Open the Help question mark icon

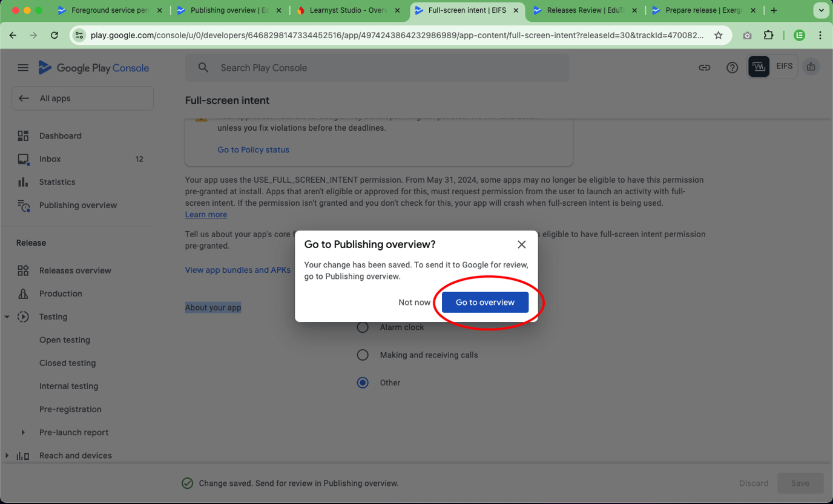732,68
